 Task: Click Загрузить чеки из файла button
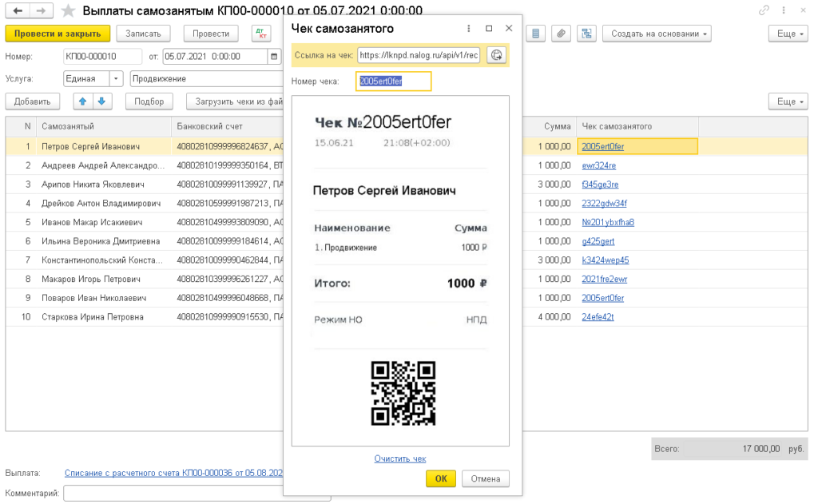(236, 101)
